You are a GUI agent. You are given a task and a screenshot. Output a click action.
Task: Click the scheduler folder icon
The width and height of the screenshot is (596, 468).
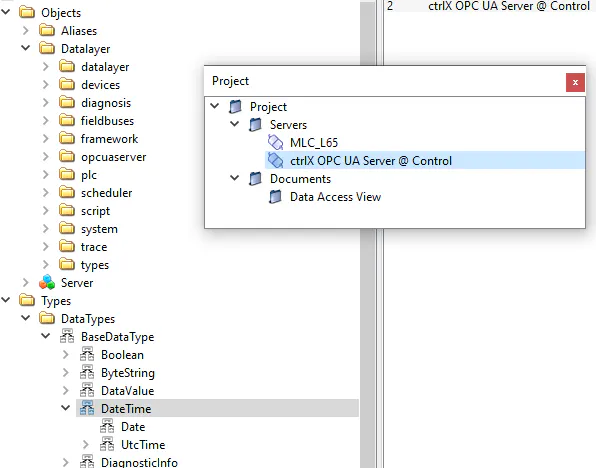[x=67, y=193]
